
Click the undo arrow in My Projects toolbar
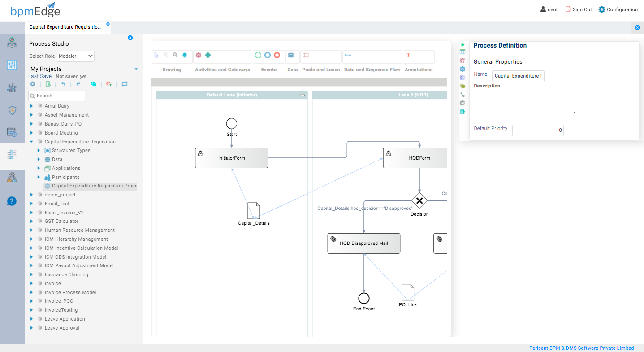pyautogui.click(x=64, y=84)
